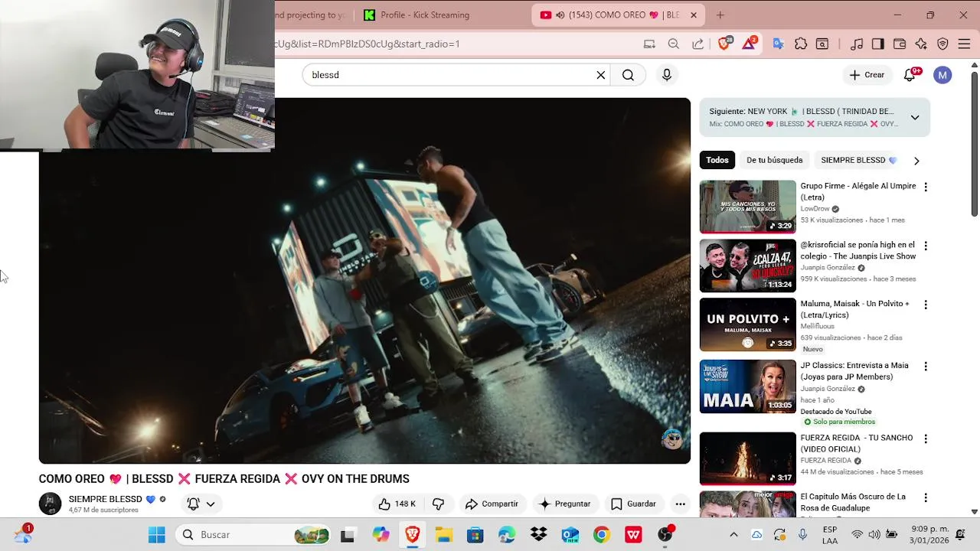Screen dimensions: 980x551
Task: Open the UN POLVITO + video thumbnail
Action: coord(748,324)
